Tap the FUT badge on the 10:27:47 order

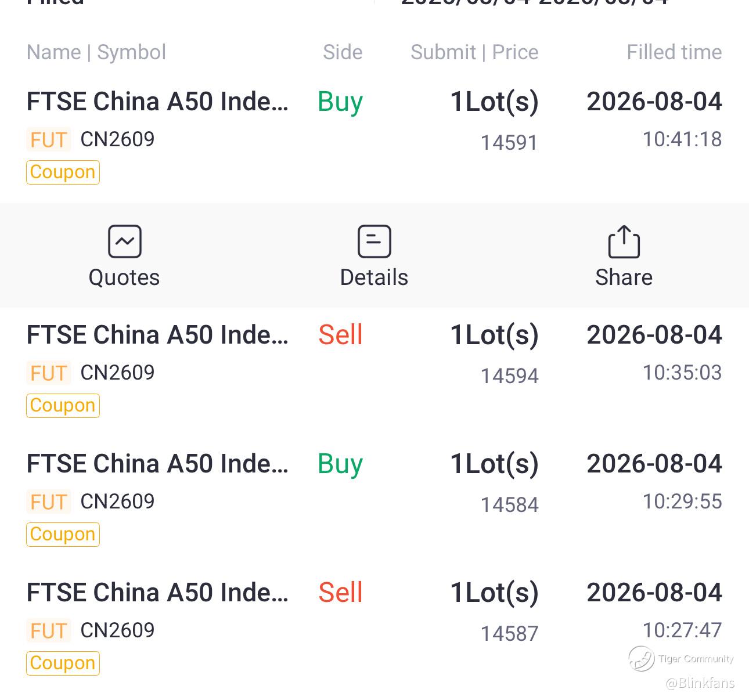pyautogui.click(x=49, y=631)
